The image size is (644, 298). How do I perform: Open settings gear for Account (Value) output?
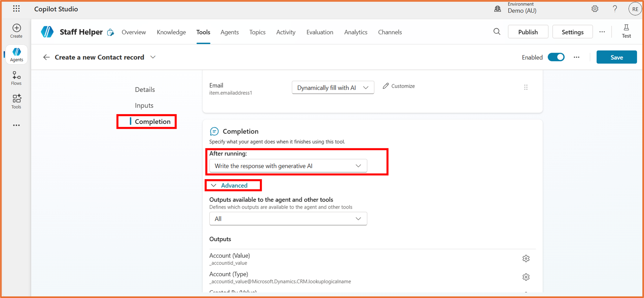click(x=526, y=259)
